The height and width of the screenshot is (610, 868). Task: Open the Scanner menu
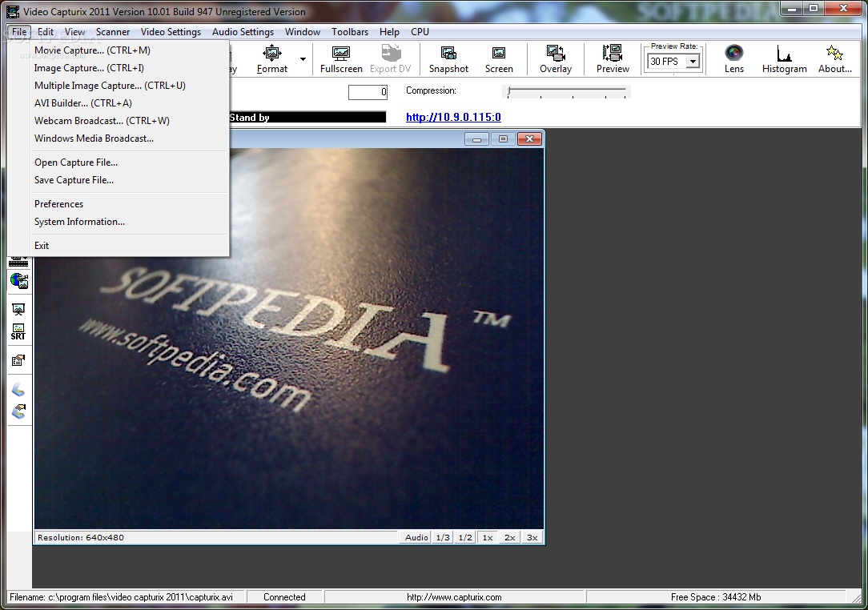tap(113, 32)
